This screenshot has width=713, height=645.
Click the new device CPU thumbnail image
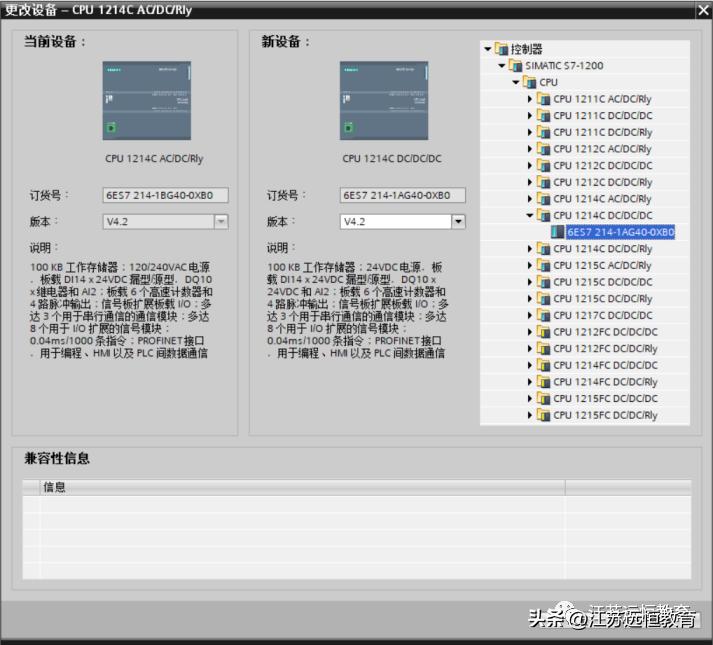pos(384,101)
